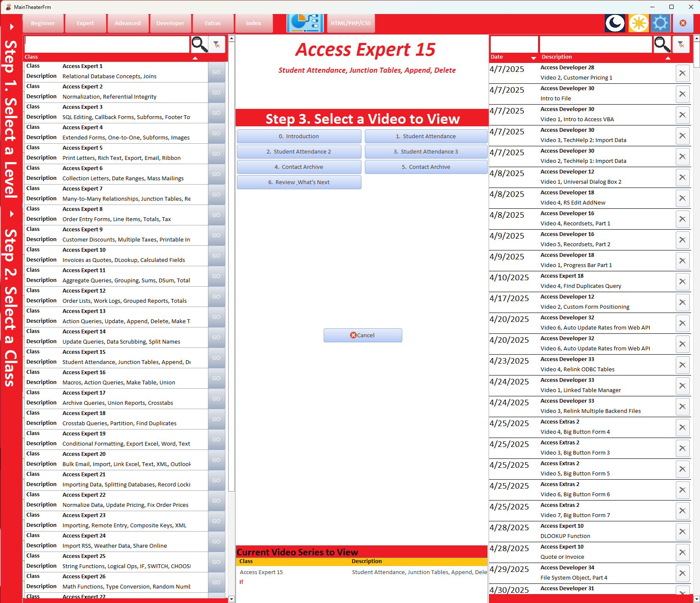Screen dimensions: 700x603
Task: Remove Access Expert 18 Find Duplicates entry
Action: pyautogui.click(x=683, y=282)
